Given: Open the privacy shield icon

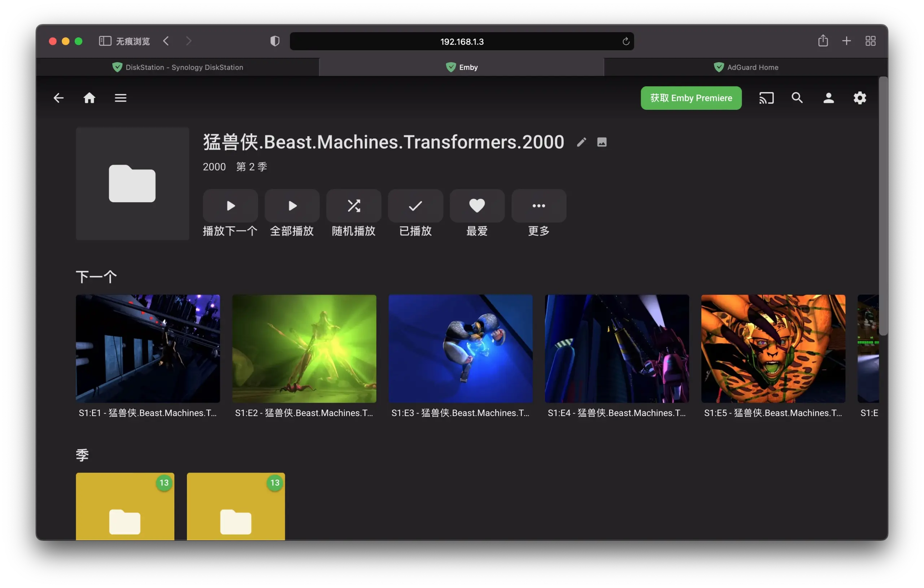Looking at the screenshot, I should click(275, 41).
